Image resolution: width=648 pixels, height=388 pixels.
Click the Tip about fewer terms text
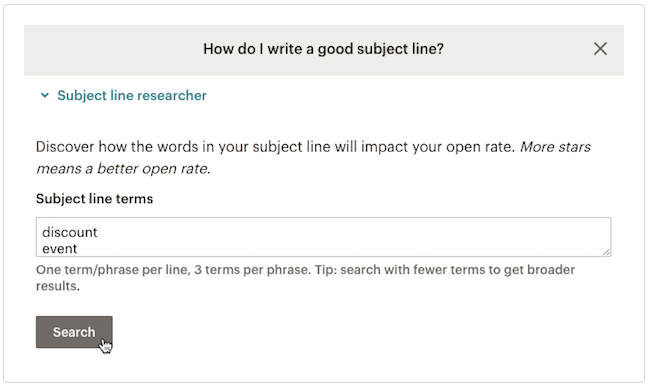[x=445, y=270]
